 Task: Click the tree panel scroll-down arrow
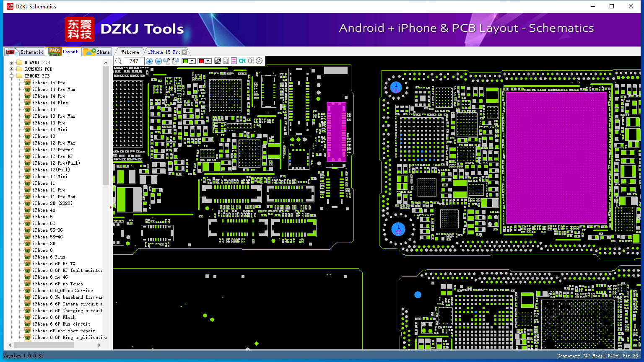pyautogui.click(x=106, y=338)
